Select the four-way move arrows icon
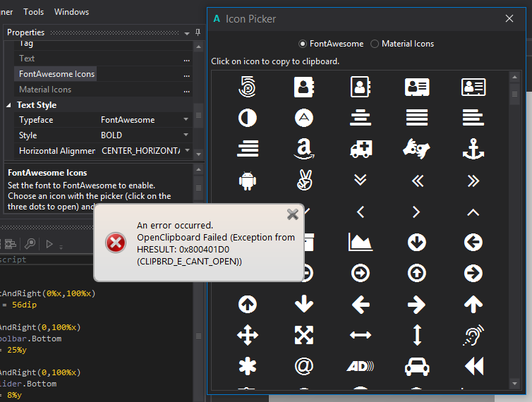Viewport: 532px width, 402px height. (248, 335)
